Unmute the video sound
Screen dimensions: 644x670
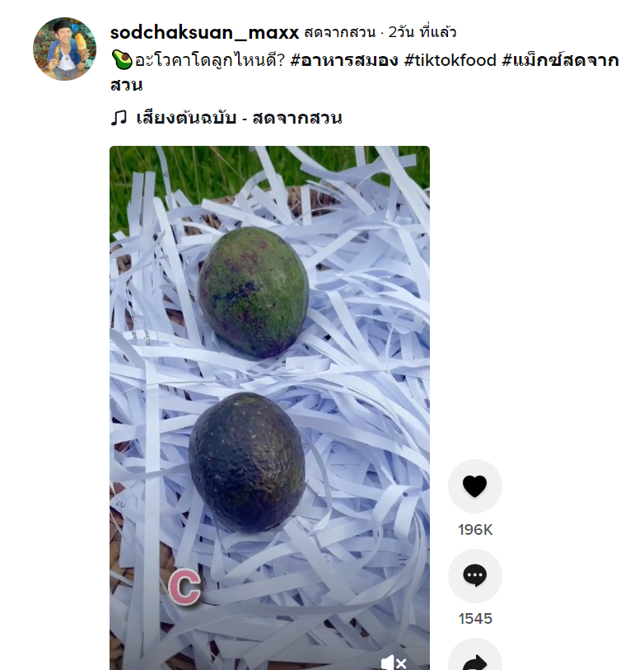coord(394,663)
